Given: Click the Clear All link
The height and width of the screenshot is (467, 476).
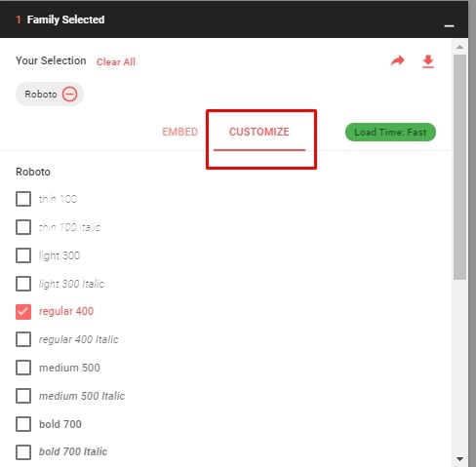Looking at the screenshot, I should coord(116,61).
